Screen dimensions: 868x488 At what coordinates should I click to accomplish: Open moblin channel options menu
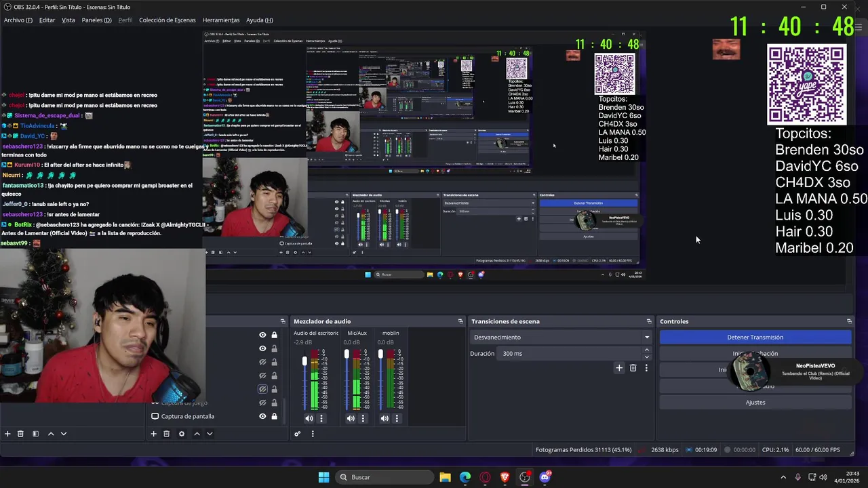(397, 418)
